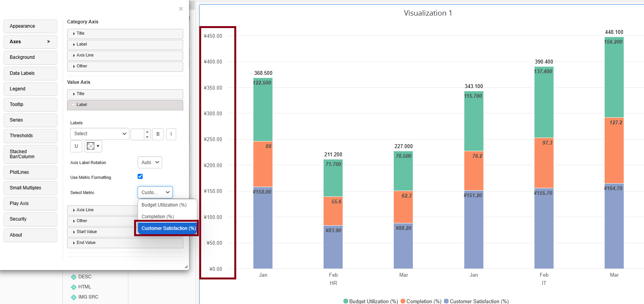The height and width of the screenshot is (304, 644).
Task: Expand the Category Axis Title section
Action: coord(125,34)
